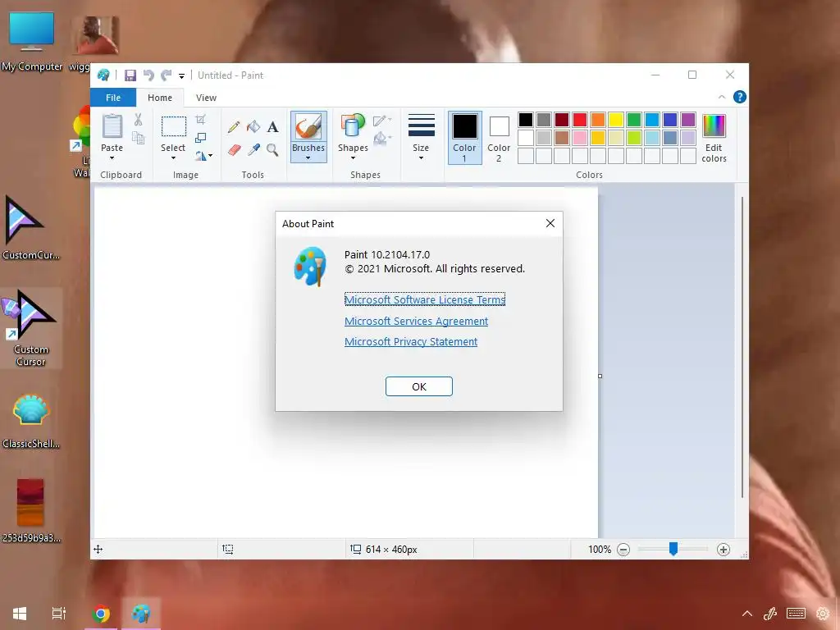
Task: Click OK in About Paint dialog
Action: click(419, 386)
